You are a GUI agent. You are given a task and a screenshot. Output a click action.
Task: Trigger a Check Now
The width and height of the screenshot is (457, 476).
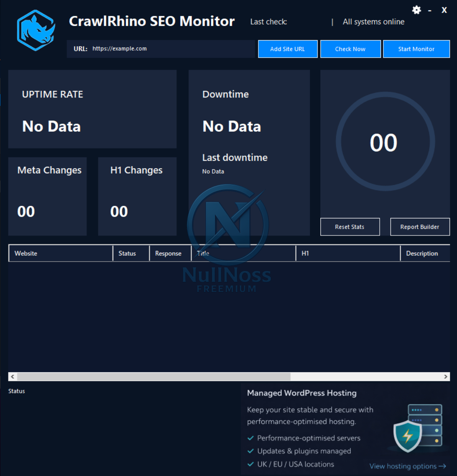click(x=350, y=49)
